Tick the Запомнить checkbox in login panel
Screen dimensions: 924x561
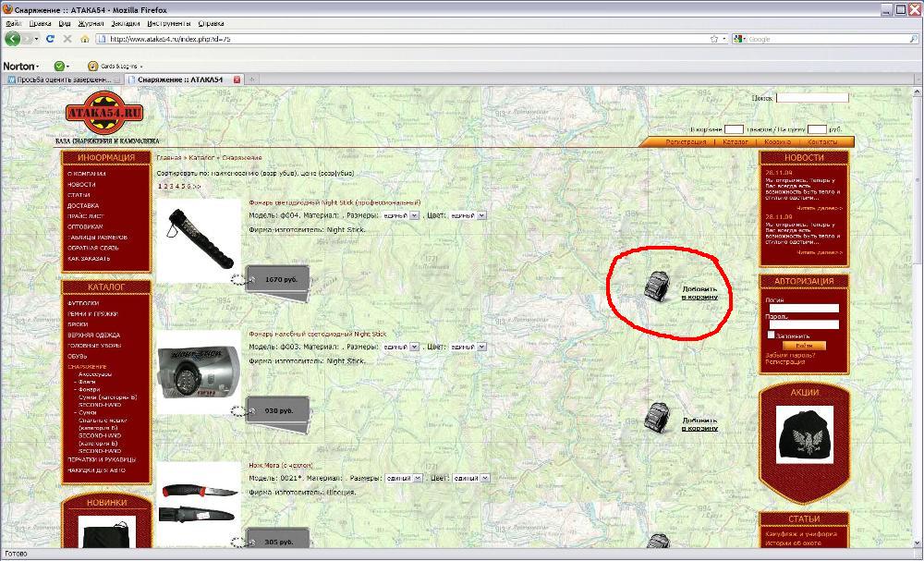[x=771, y=335]
